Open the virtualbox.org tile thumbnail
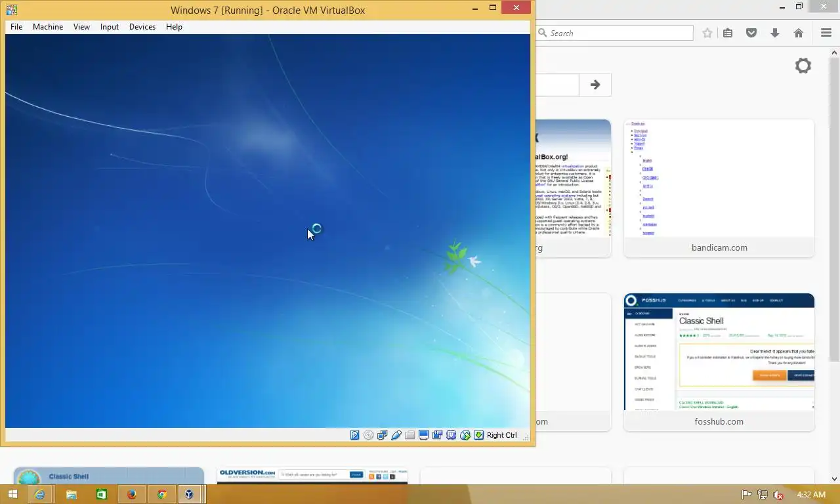 [x=573, y=178]
